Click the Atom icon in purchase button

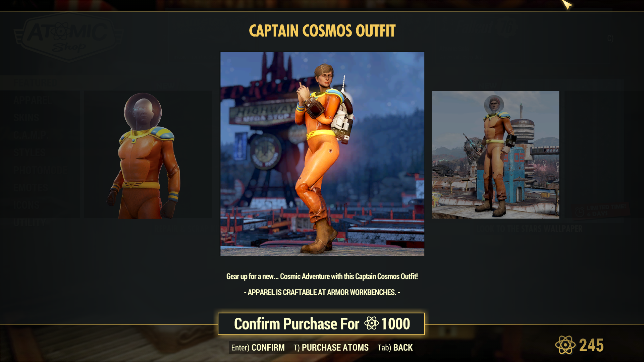[371, 323]
